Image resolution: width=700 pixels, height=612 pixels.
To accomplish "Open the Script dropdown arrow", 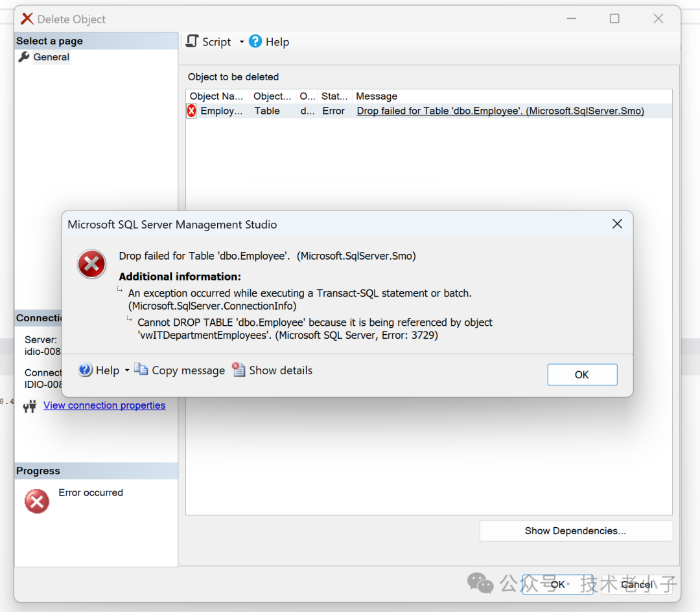I will (x=242, y=42).
